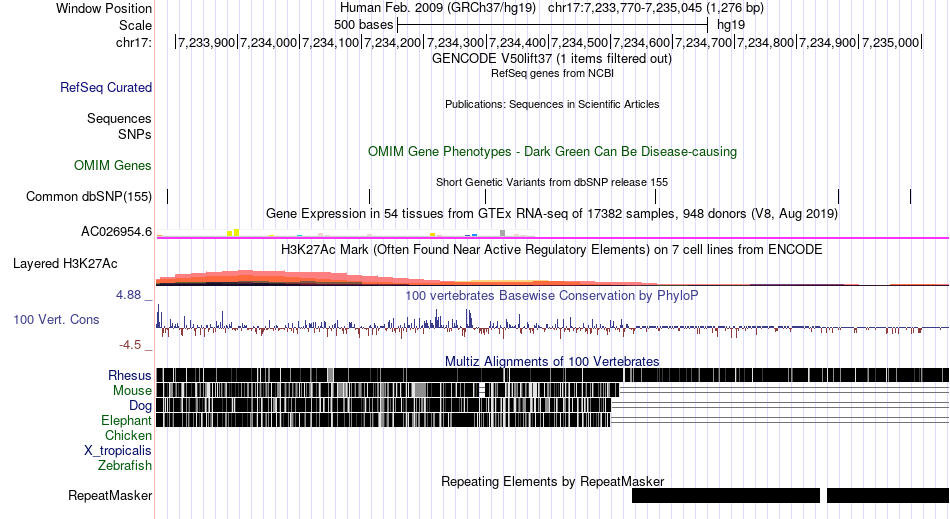Image resolution: width=950 pixels, height=519 pixels.
Task: Select the Common dbSNP(155) track label
Action: pyautogui.click(x=89, y=196)
